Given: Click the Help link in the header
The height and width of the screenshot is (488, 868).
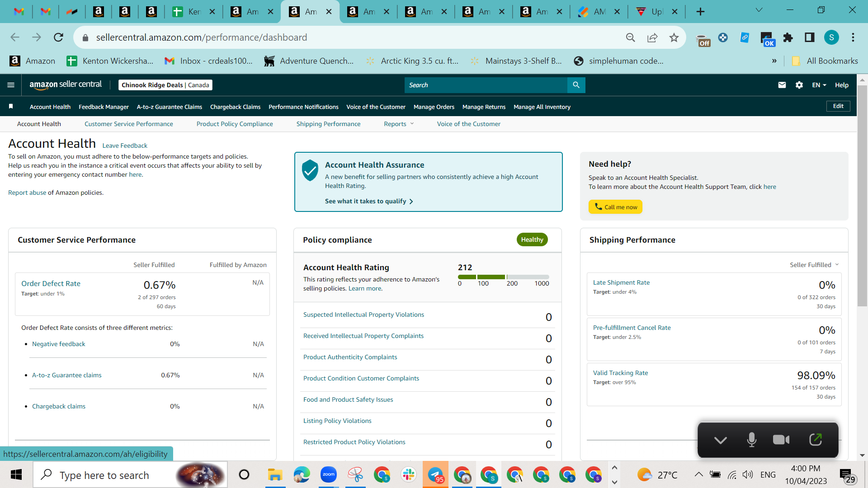Looking at the screenshot, I should pyautogui.click(x=841, y=85).
